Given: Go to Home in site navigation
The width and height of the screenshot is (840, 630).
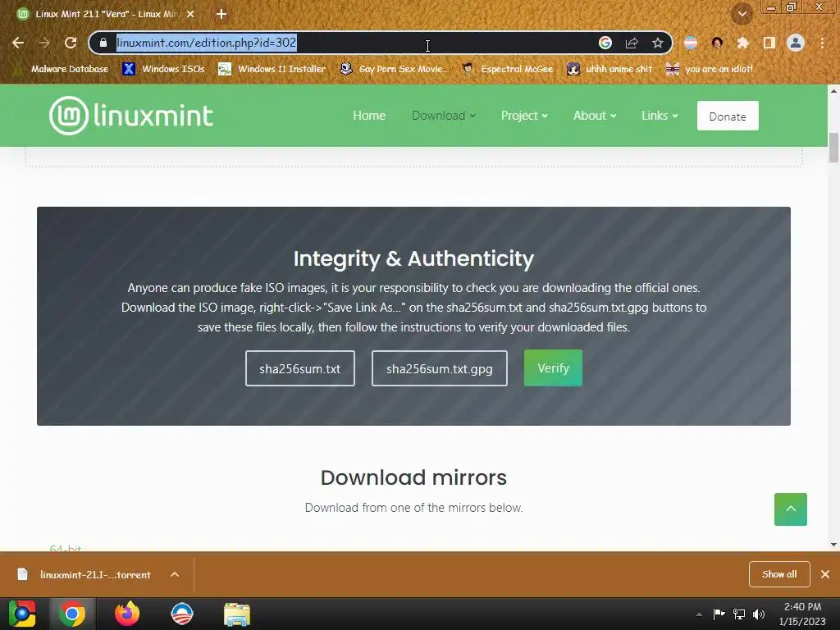Looking at the screenshot, I should 369,116.
